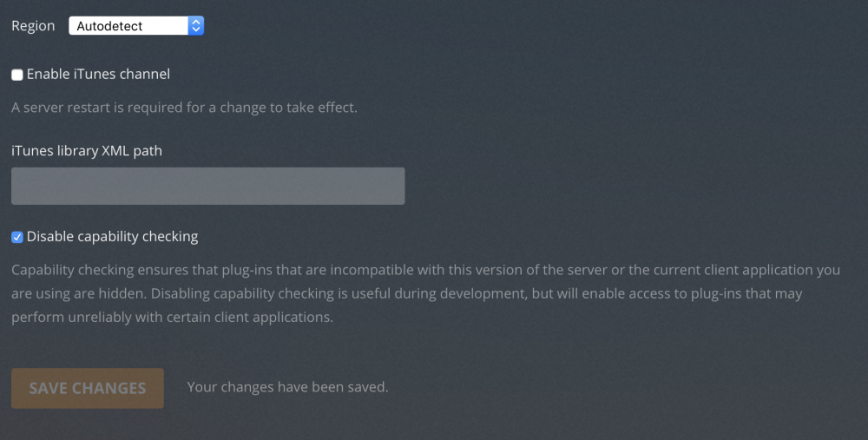Click the line starting "Capability checking ensures"
Screen dimensions: 868x440
click(425, 270)
